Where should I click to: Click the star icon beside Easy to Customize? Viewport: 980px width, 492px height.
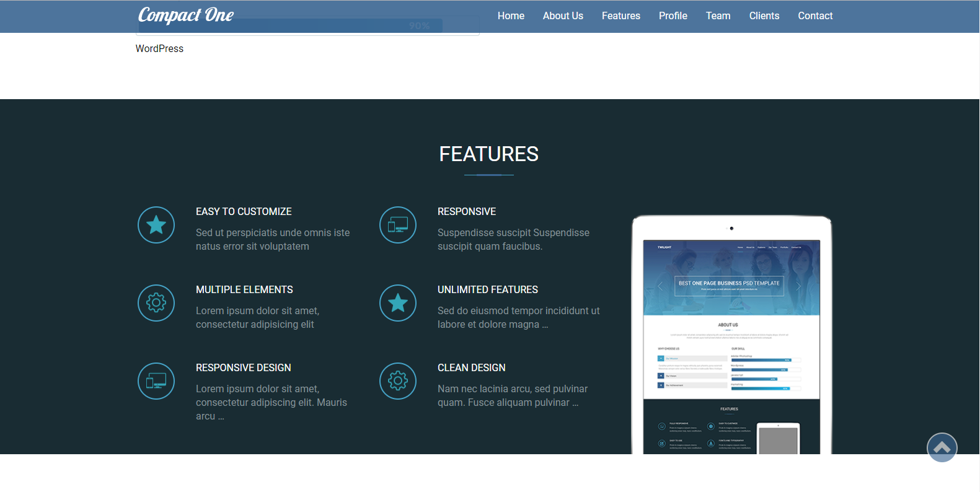(x=156, y=225)
